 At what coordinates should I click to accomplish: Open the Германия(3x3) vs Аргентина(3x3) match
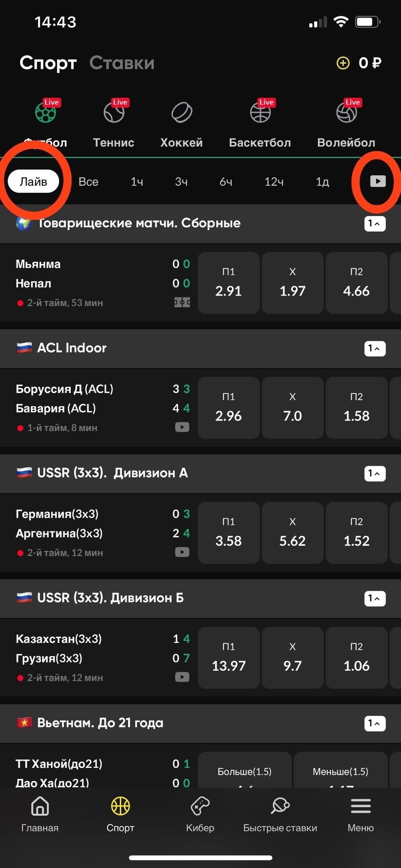(99, 533)
